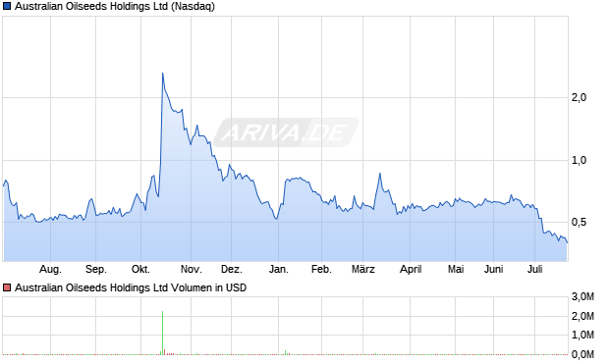Click the title 'Australian Oilseeds Holdings Ltd (Nasdaq)'
This screenshot has width=609, height=364.
[x=115, y=7]
